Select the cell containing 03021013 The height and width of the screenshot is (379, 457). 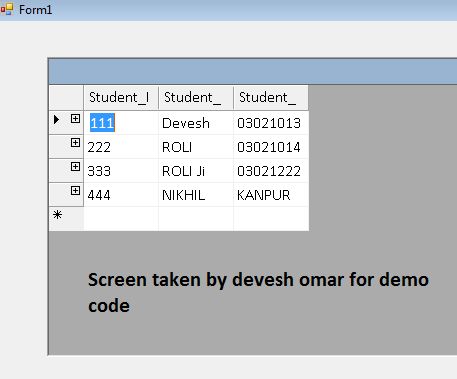click(x=271, y=123)
